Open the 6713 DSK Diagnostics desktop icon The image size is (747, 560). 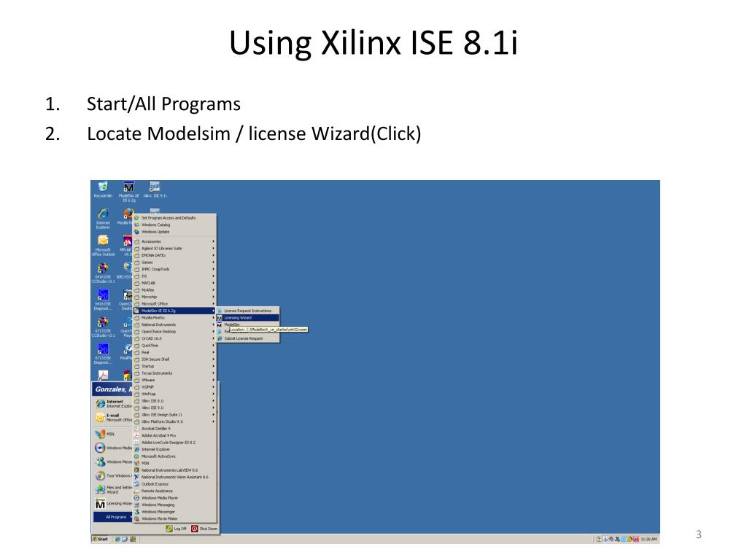(x=103, y=354)
